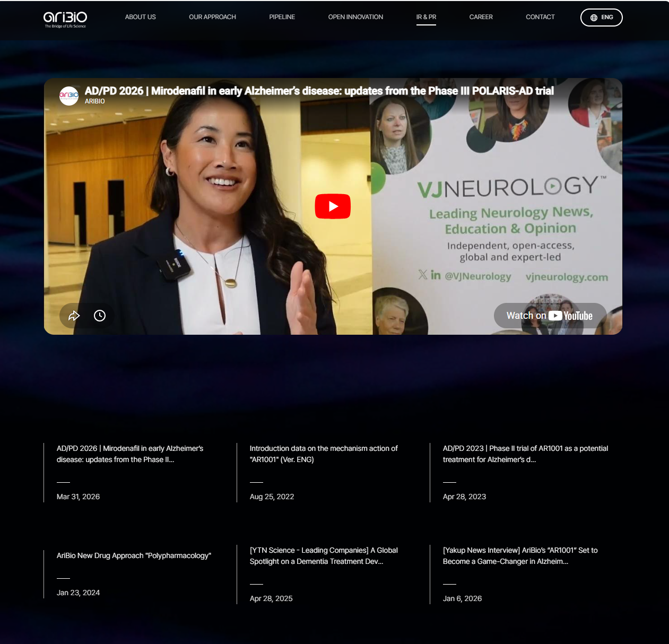This screenshot has width=669, height=644.
Task: Open the IR & PR menu
Action: pos(426,17)
